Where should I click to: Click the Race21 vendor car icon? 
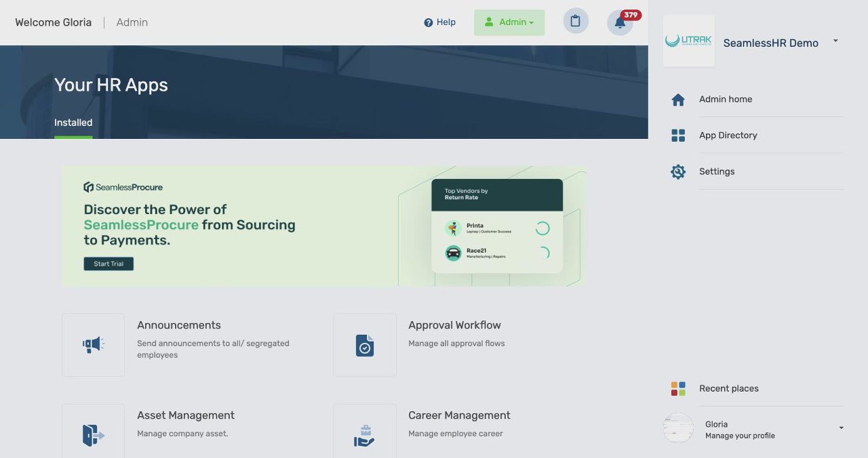tap(453, 253)
